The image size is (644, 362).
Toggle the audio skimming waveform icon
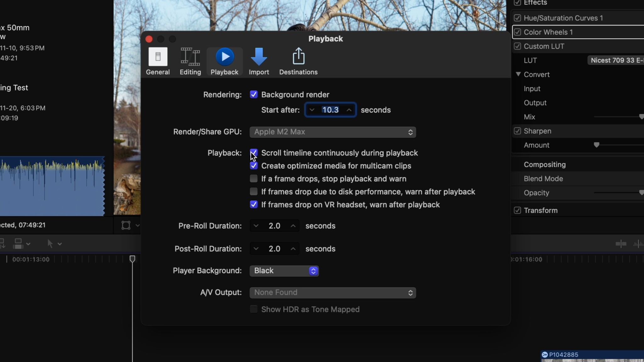point(638,244)
